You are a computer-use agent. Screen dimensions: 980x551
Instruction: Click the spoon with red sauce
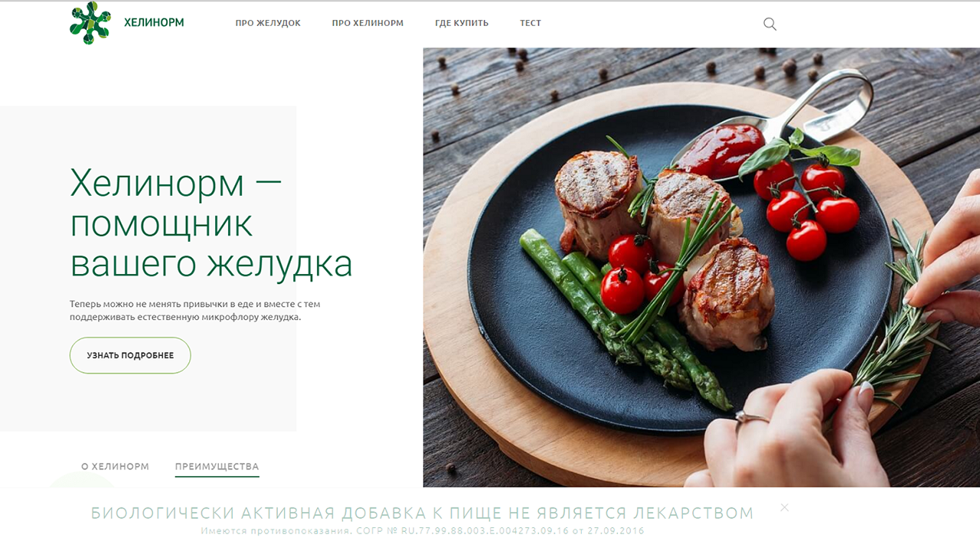click(x=769, y=126)
